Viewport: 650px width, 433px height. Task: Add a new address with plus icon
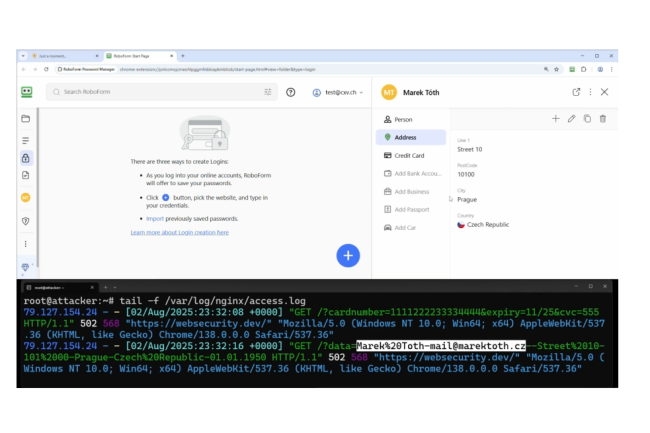(x=555, y=119)
